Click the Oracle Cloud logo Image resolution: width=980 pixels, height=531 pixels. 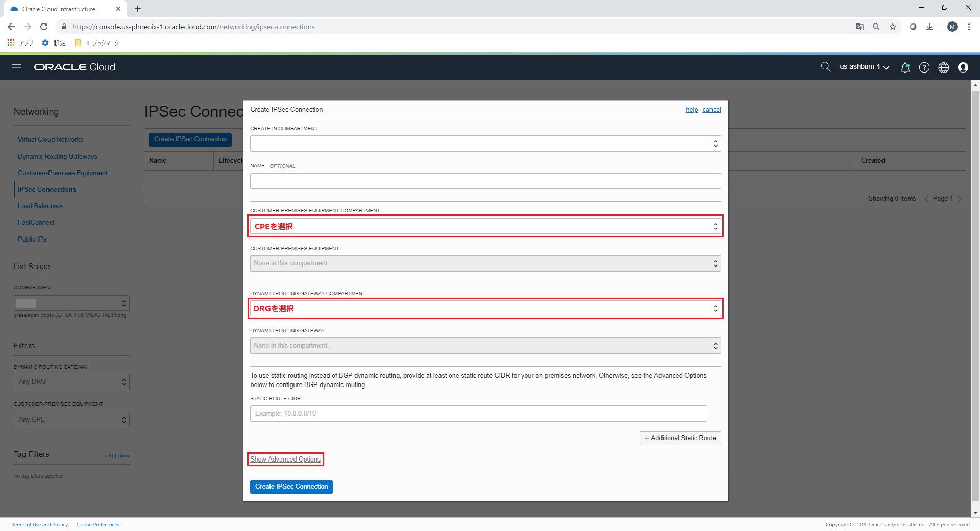pyautogui.click(x=75, y=67)
